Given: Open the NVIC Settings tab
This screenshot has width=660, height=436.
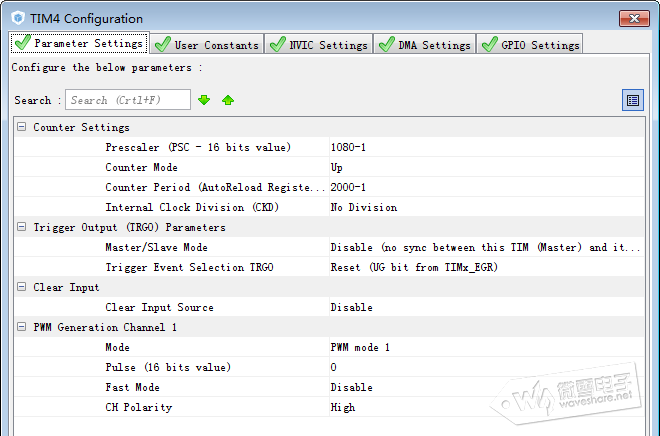Looking at the screenshot, I should coord(318,44).
